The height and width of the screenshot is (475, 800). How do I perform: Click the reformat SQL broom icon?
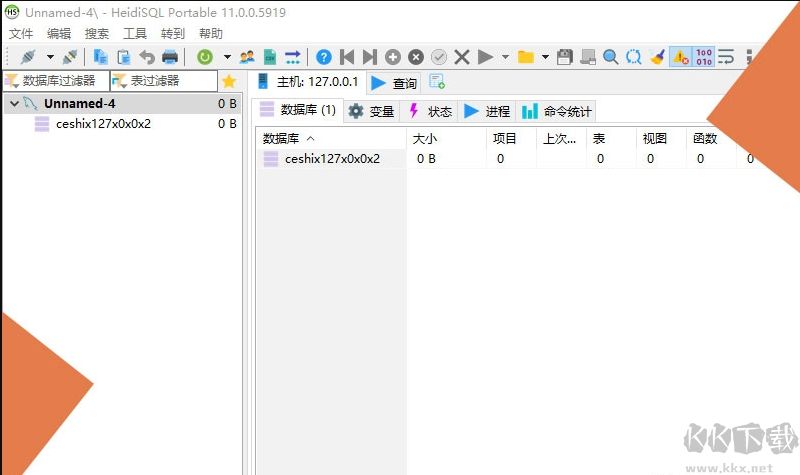[x=657, y=57]
